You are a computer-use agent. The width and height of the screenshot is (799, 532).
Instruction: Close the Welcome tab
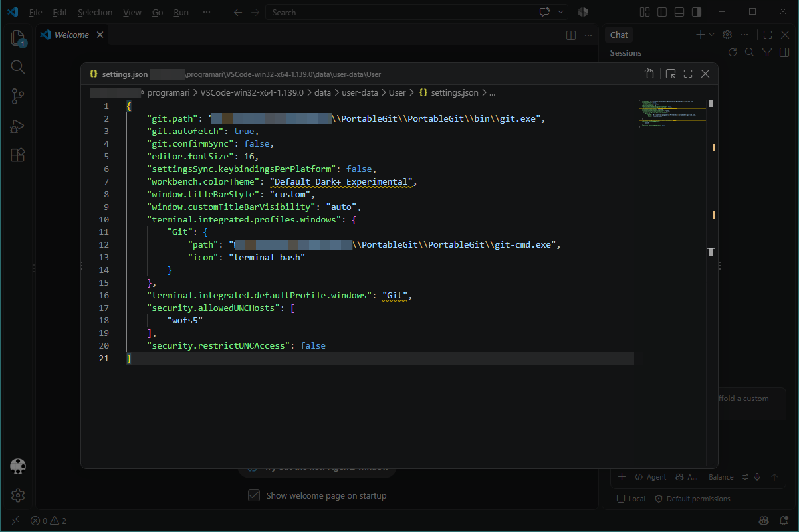coord(100,35)
